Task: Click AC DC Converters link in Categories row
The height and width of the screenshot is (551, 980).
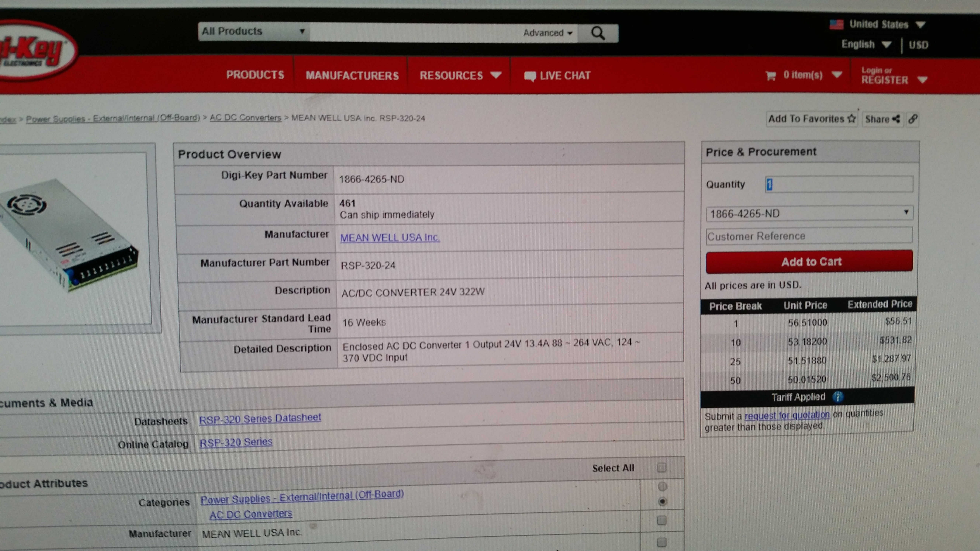Action: click(251, 514)
